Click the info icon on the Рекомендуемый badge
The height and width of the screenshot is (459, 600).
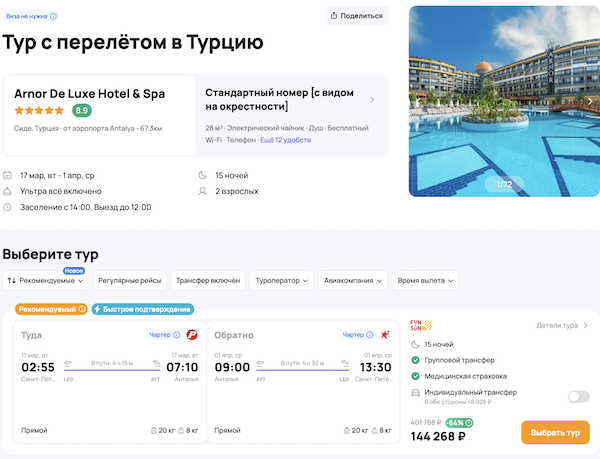82,309
